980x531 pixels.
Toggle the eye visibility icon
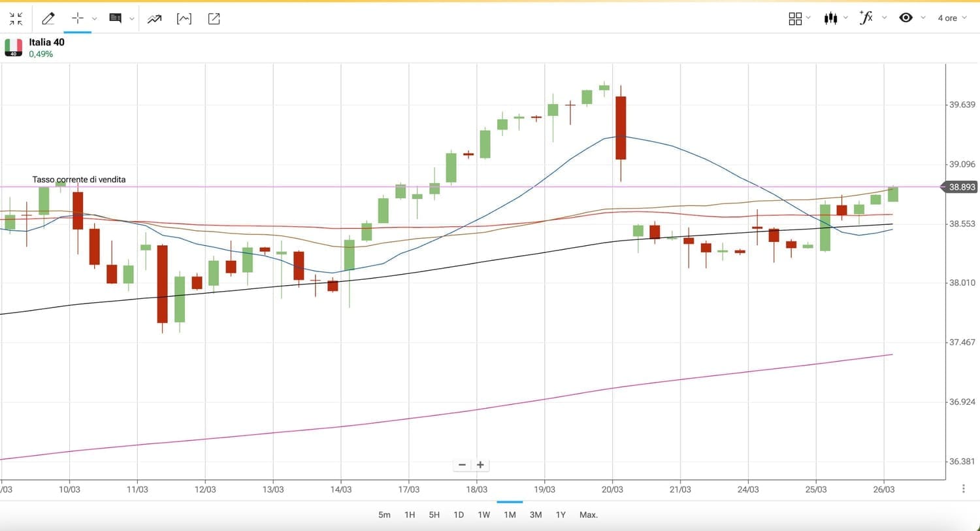click(906, 18)
